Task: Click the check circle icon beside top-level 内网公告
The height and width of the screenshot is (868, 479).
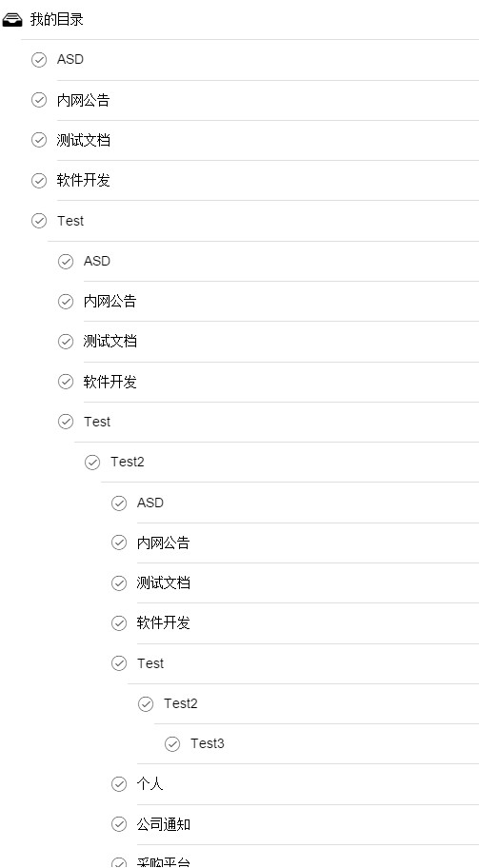Action: (x=39, y=100)
